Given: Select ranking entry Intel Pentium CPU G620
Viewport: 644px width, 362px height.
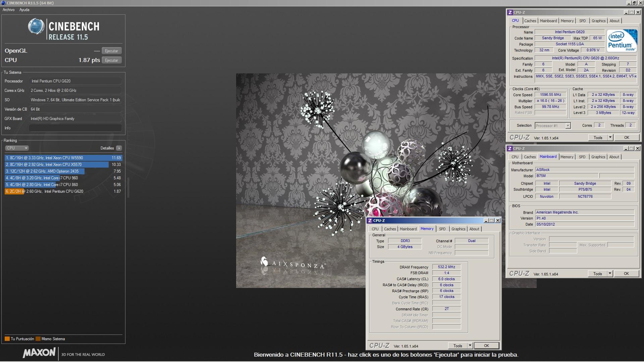Looking at the screenshot, I should (63, 191).
